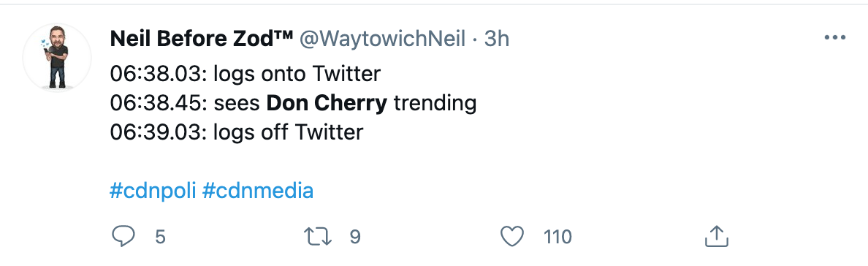Click the like count of 110

pyautogui.click(x=557, y=237)
